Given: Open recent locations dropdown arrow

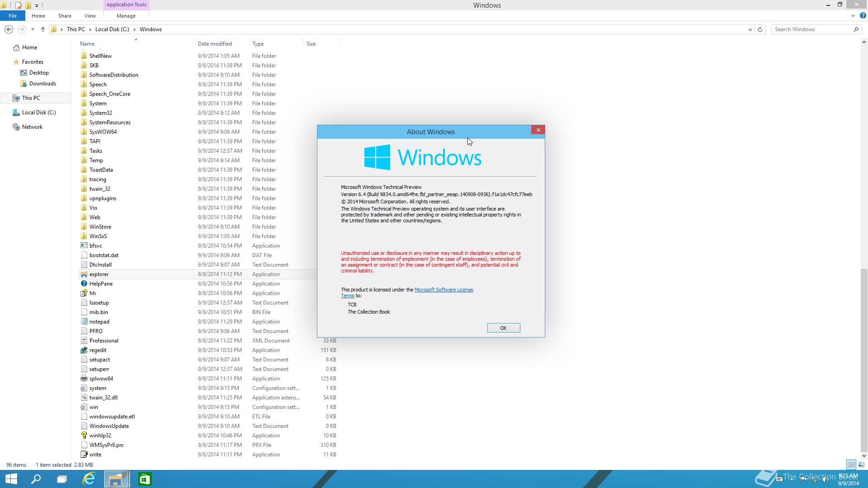Looking at the screenshot, I should pyautogui.click(x=33, y=29).
